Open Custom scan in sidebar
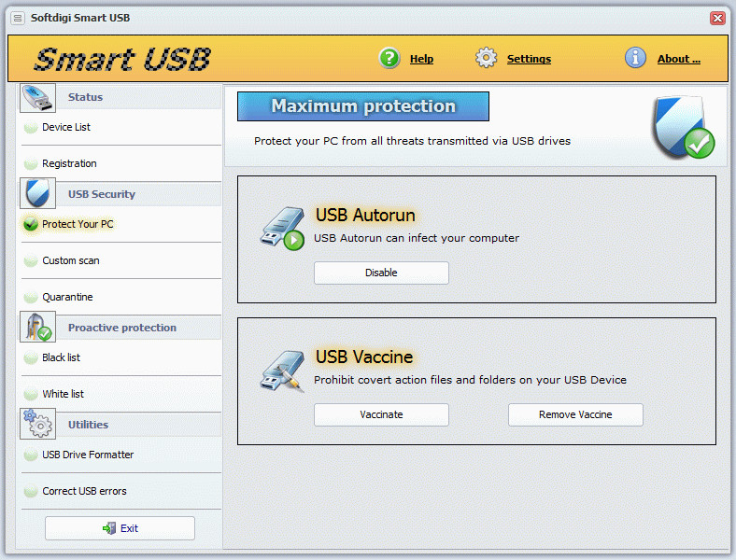The height and width of the screenshot is (560, 736). (71, 260)
